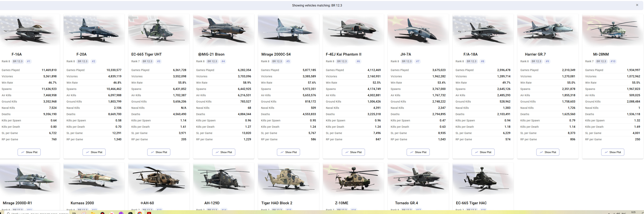
Task: Click the F-20A Show Plot chart icon
Action: (x=88, y=152)
